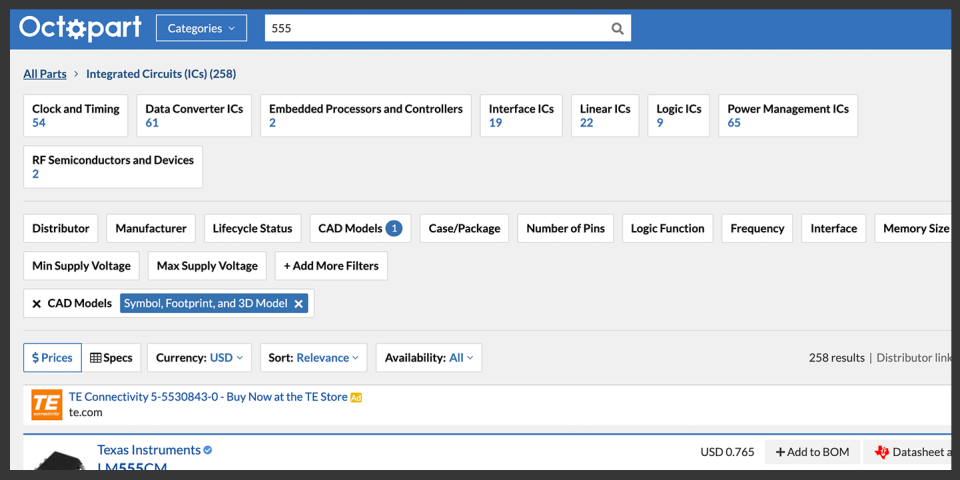Select the Clock and Timing category
The width and height of the screenshot is (960, 480).
75,116
